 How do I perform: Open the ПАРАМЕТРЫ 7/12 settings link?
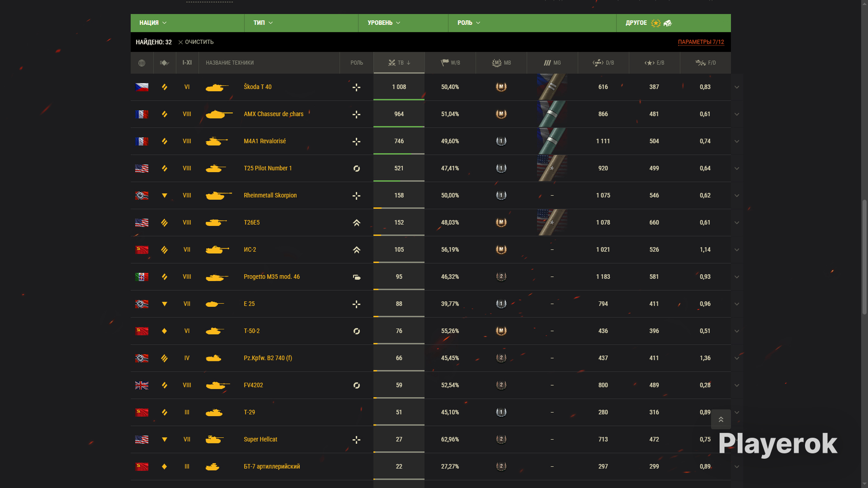[701, 42]
